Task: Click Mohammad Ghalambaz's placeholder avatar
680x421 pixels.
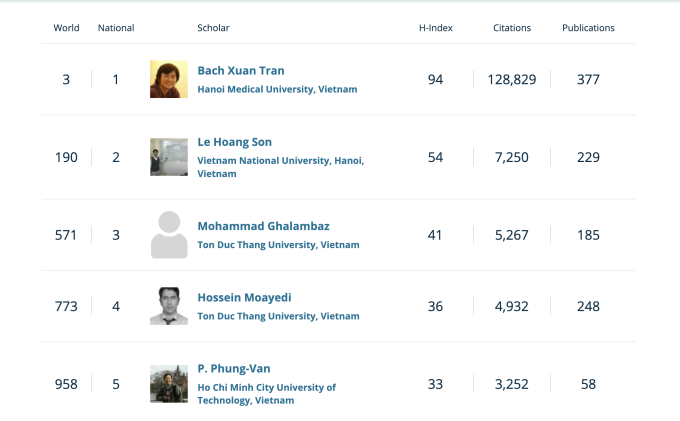Action: pos(168,235)
